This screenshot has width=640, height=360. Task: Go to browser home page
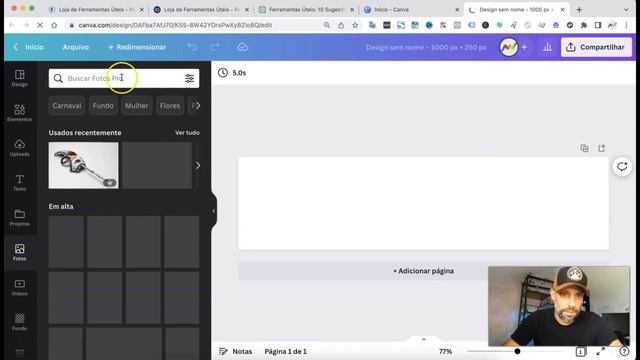(x=54, y=25)
